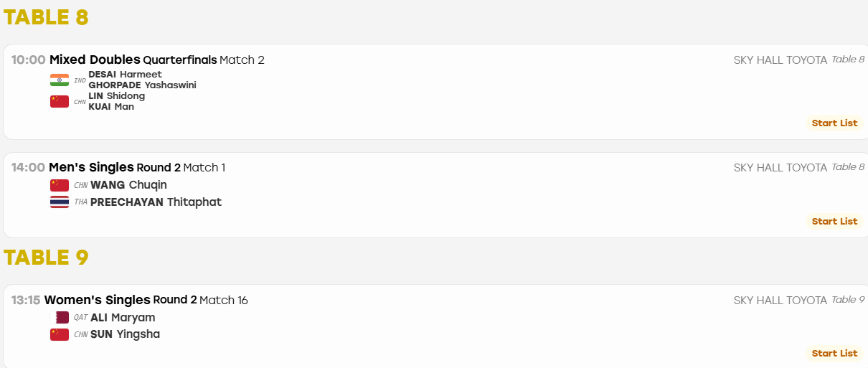Image resolution: width=868 pixels, height=368 pixels.
Task: Click KUAI Man player name
Action: pos(111,106)
